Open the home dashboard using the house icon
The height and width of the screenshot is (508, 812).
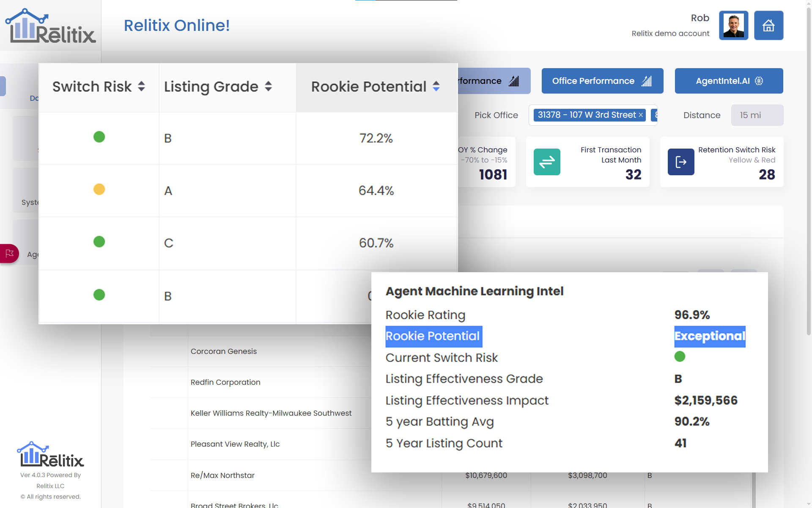click(768, 25)
